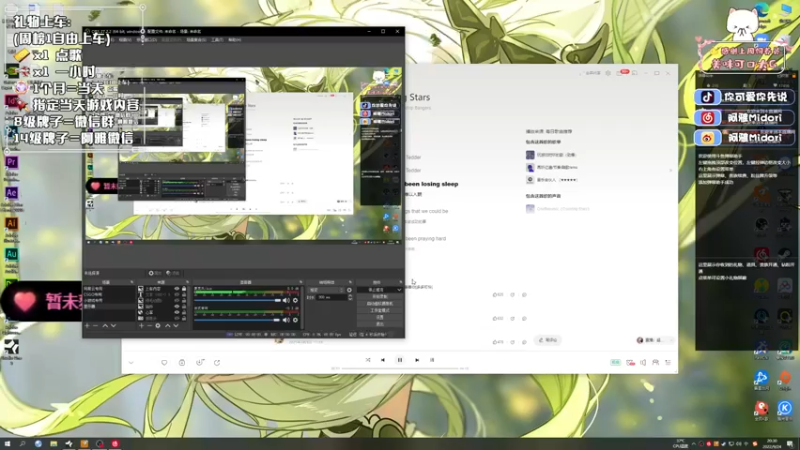Open listen-together icon in music player bar

pyautogui.click(x=656, y=362)
